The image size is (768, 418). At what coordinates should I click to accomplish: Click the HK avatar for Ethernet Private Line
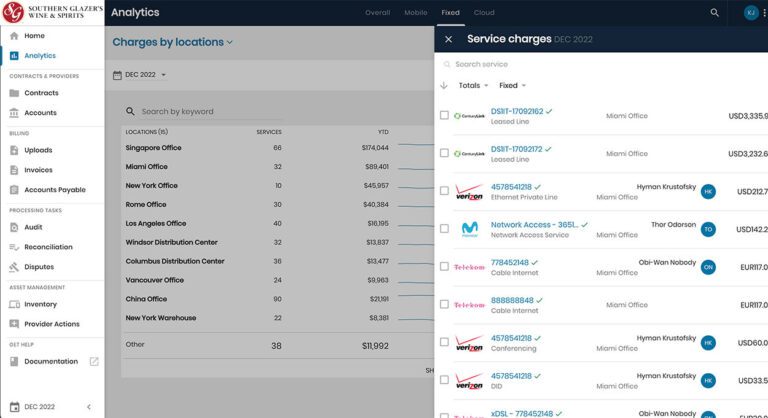(708, 192)
